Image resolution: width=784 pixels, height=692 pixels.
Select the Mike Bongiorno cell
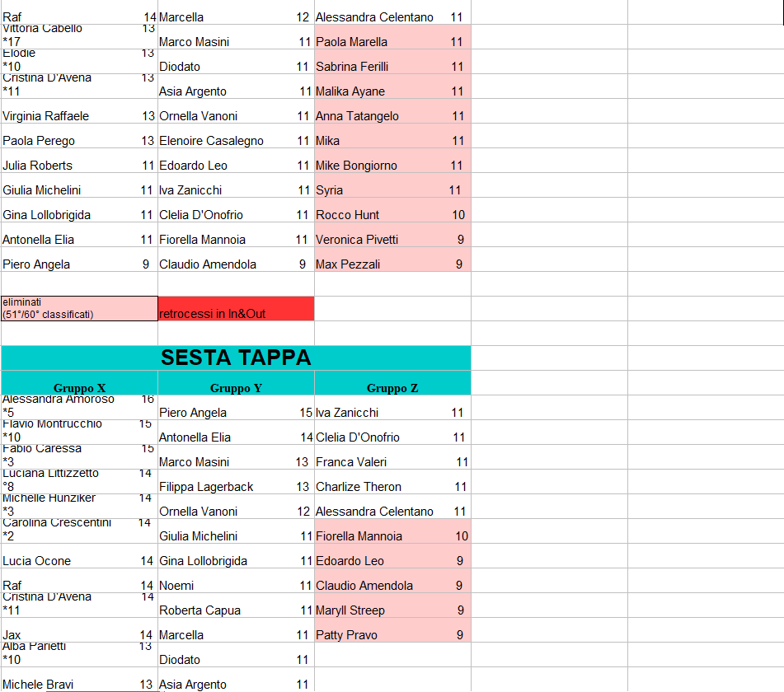click(356, 166)
